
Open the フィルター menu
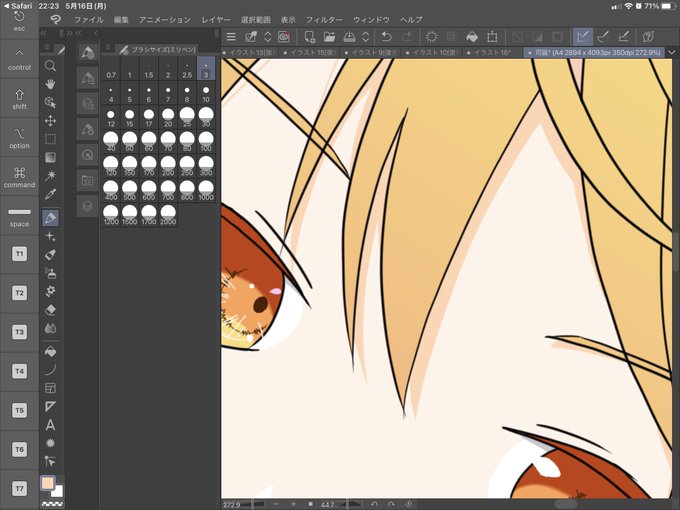(324, 20)
